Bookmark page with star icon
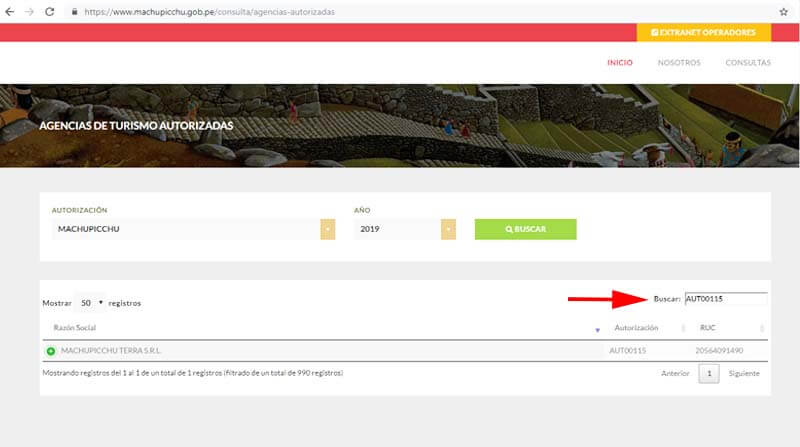The width and height of the screenshot is (800, 447). (x=783, y=11)
